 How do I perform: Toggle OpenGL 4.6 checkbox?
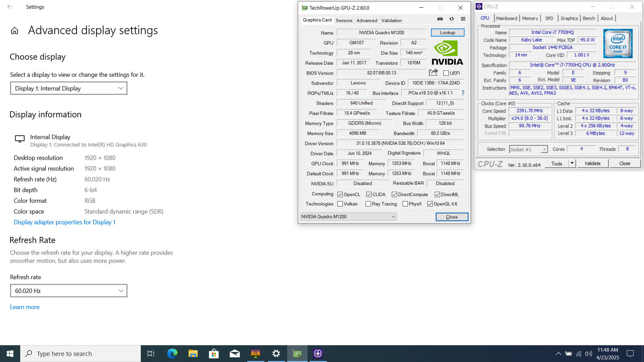coord(430,204)
